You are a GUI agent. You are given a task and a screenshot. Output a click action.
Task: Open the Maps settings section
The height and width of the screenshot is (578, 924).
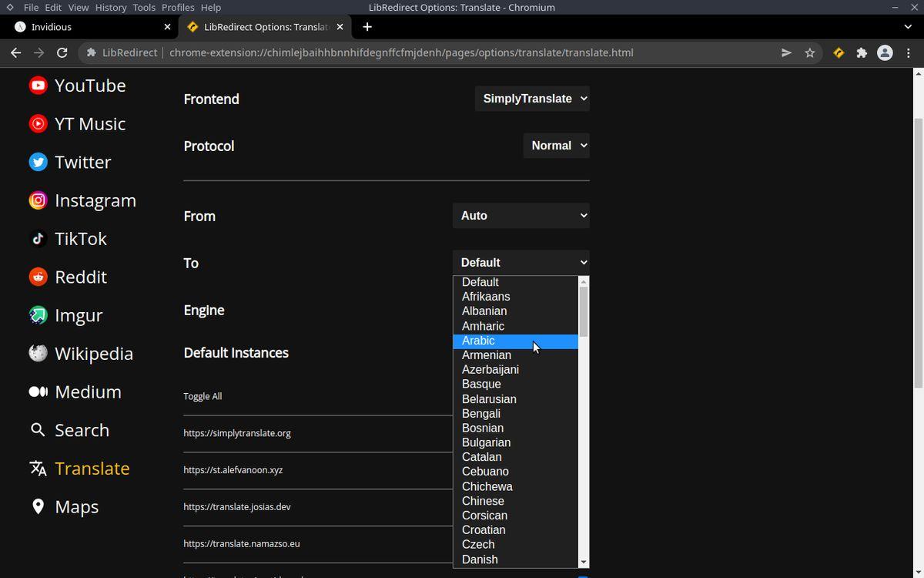[x=64, y=507]
